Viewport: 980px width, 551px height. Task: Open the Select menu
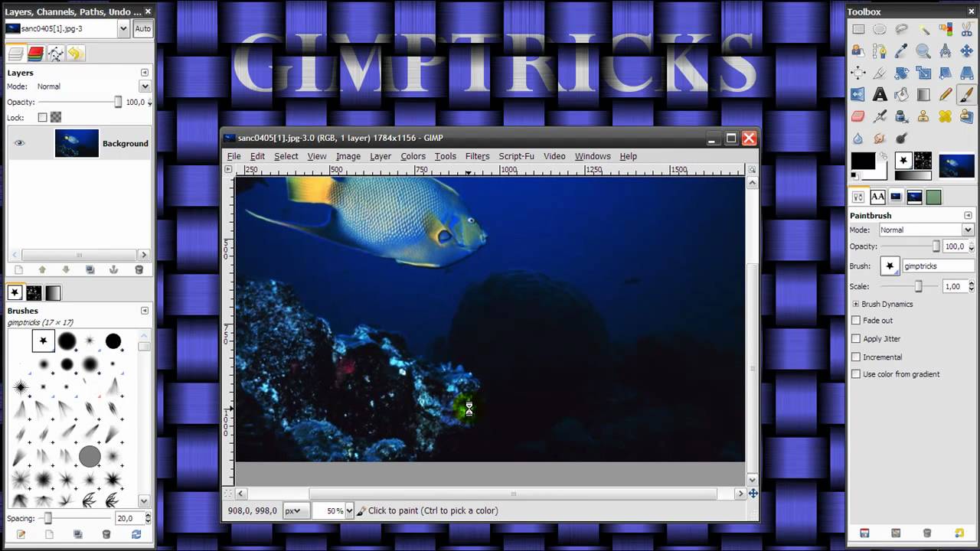[x=286, y=156]
